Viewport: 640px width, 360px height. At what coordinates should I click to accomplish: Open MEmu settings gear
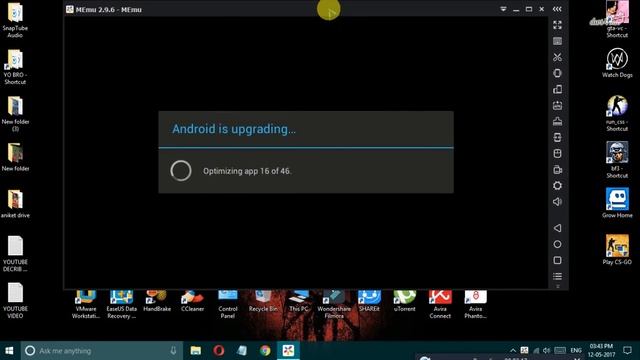point(557,186)
